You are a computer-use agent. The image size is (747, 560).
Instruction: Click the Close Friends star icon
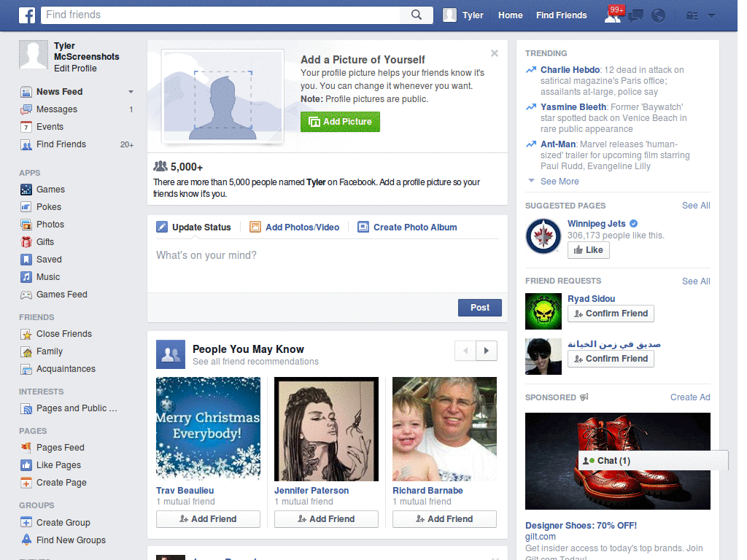(x=26, y=334)
